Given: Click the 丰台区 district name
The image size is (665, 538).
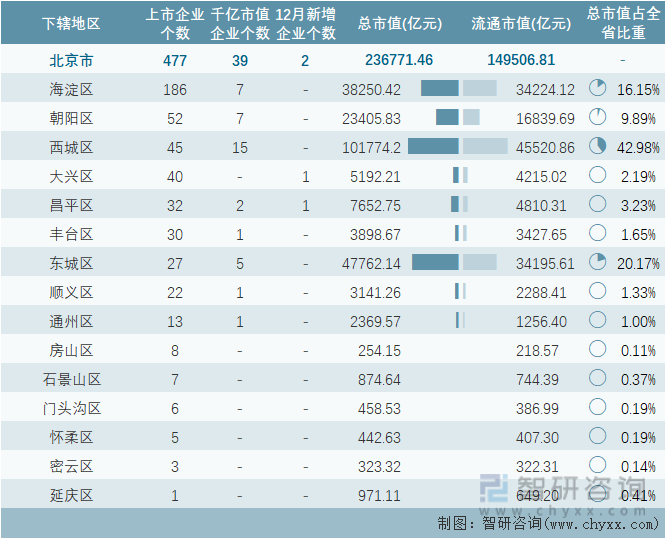Looking at the screenshot, I should point(71,234).
